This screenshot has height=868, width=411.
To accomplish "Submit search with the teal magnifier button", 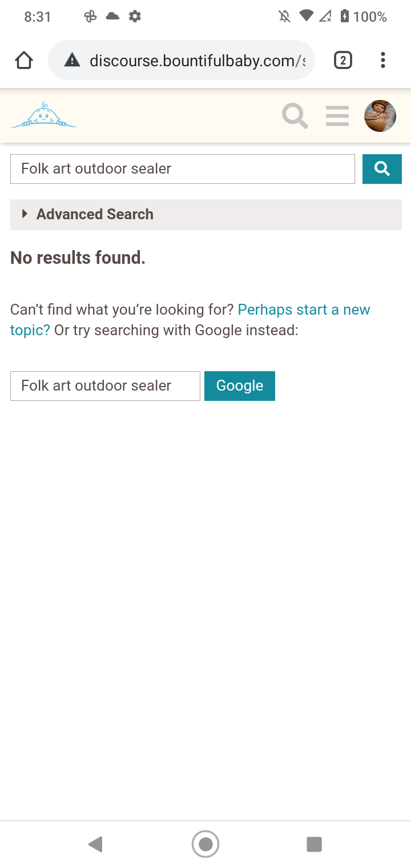I will [x=382, y=169].
